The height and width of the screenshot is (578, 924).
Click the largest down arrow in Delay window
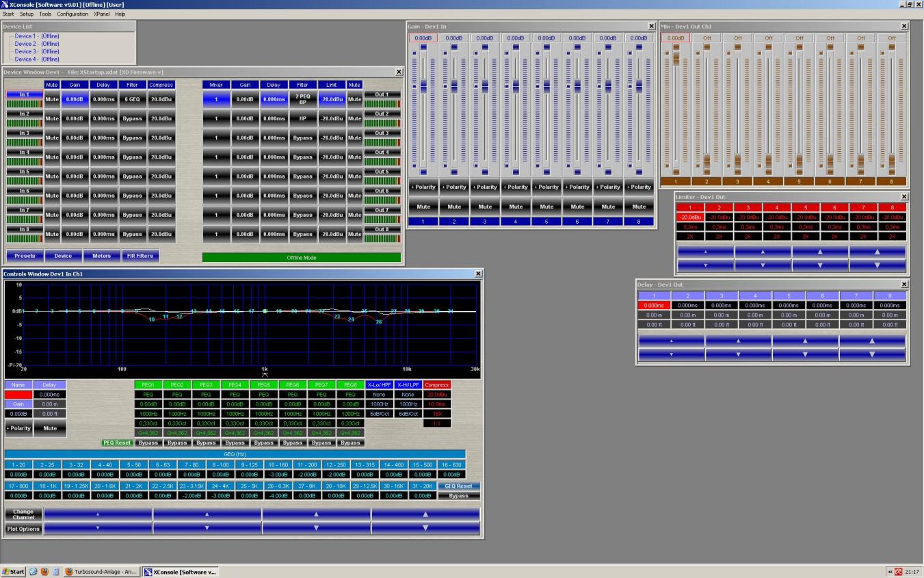(872, 355)
